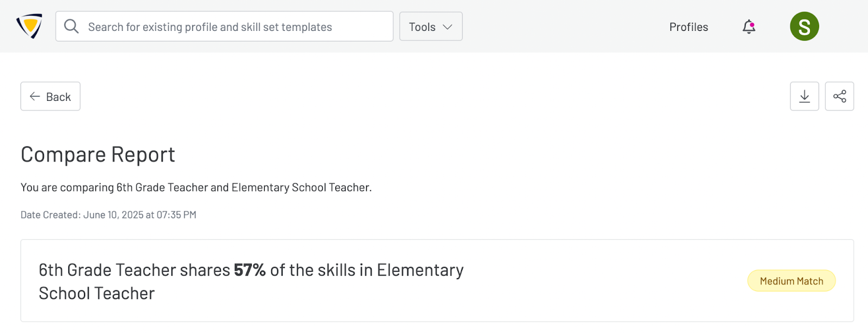Screen dimensions: 868x334
Task: Click the yellow Medium Match badge
Action: [791, 281]
